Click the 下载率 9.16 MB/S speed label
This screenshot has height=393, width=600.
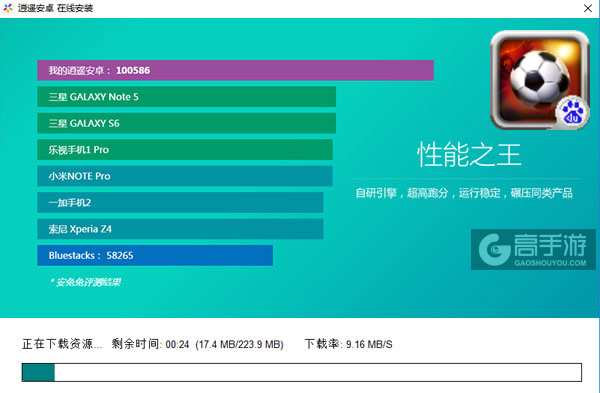[349, 344]
